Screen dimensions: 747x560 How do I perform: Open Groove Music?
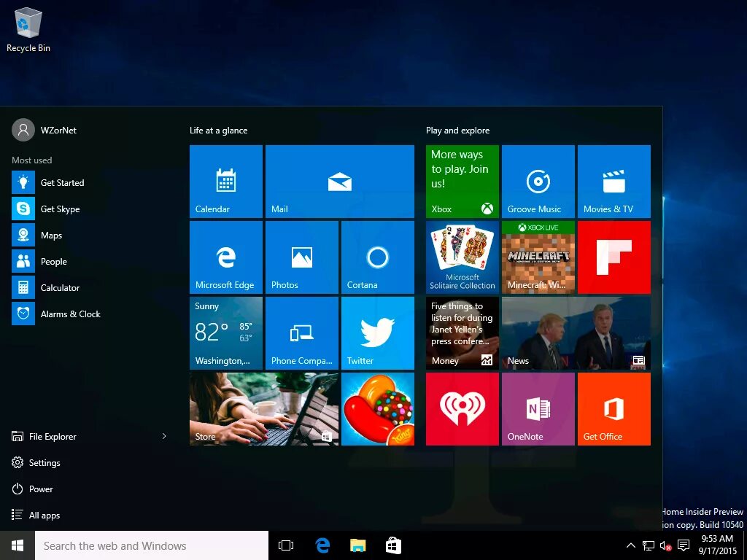tap(538, 181)
